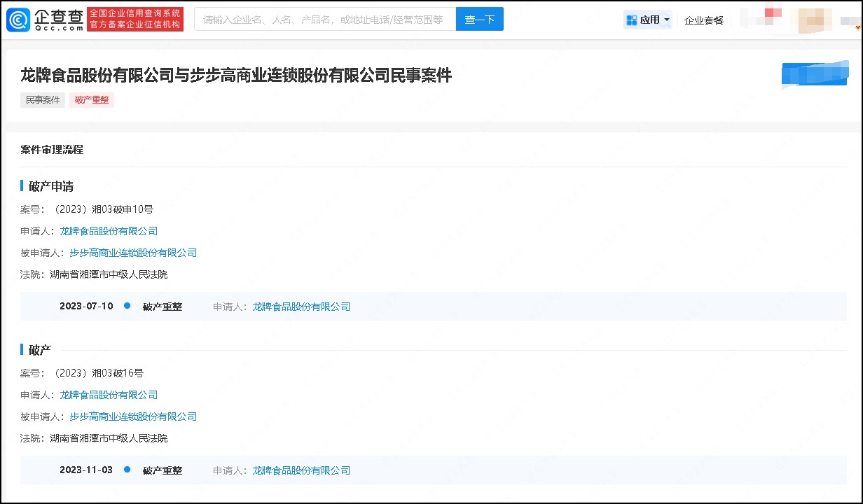Open 步步高商业连锁 respondent link under 破产 section
Image resolution: width=863 pixels, height=504 pixels.
(x=133, y=416)
